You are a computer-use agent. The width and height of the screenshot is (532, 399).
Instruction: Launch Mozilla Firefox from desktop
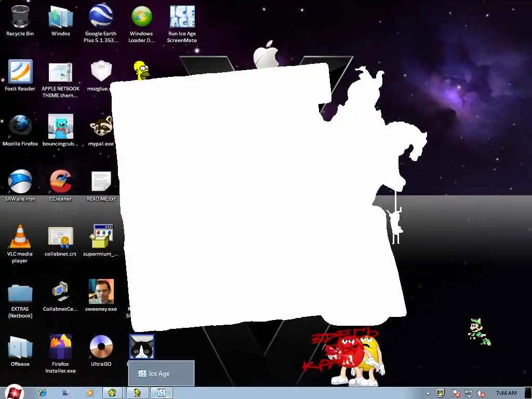20,130
